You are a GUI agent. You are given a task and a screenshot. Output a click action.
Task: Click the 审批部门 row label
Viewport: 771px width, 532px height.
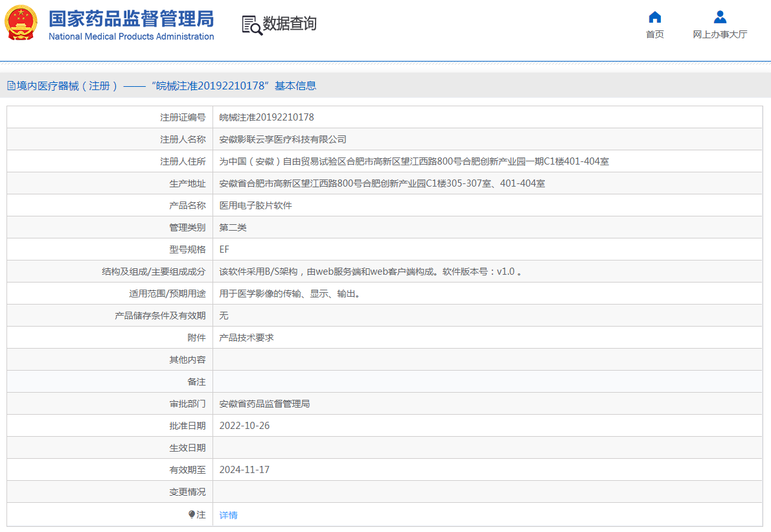point(187,404)
